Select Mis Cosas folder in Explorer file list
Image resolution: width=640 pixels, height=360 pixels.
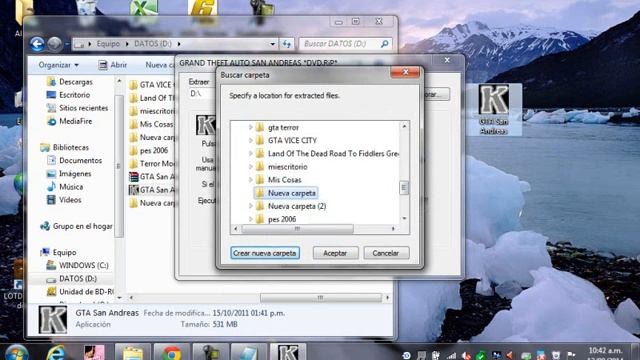pyautogui.click(x=151, y=124)
